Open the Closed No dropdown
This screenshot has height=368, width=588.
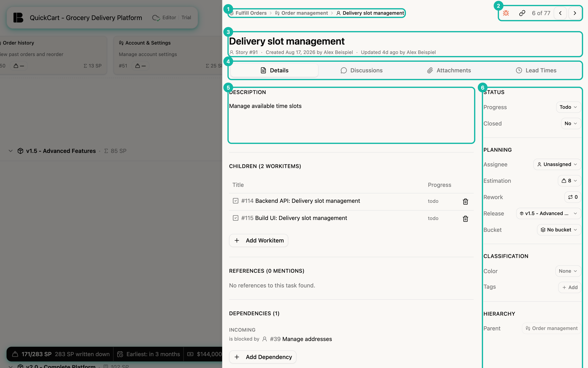[x=571, y=123]
